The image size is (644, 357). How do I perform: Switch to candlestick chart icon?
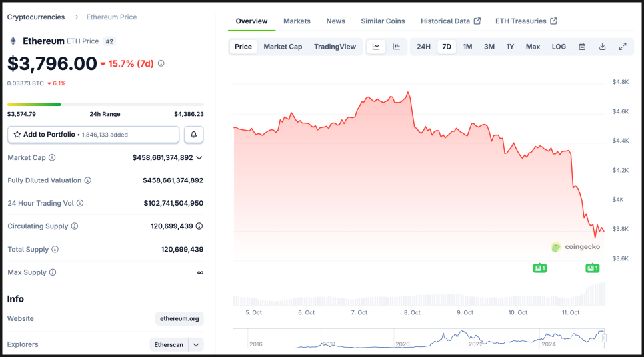[x=396, y=47]
